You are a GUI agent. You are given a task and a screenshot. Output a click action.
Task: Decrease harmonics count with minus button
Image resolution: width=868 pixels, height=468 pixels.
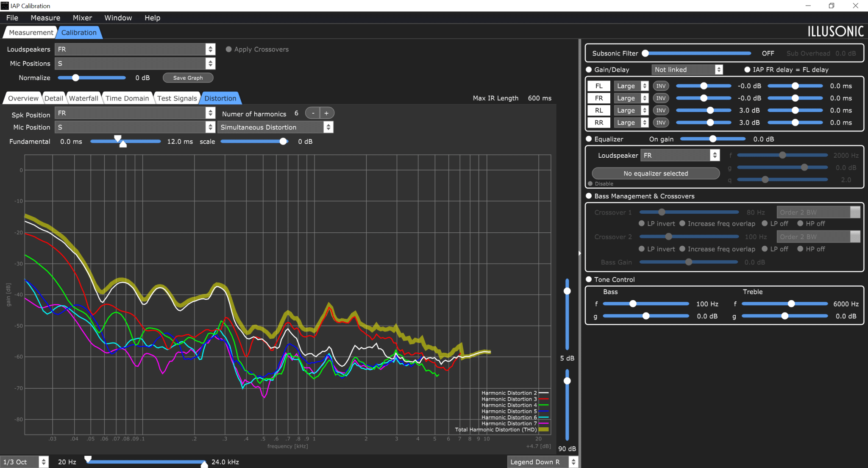[x=313, y=113]
